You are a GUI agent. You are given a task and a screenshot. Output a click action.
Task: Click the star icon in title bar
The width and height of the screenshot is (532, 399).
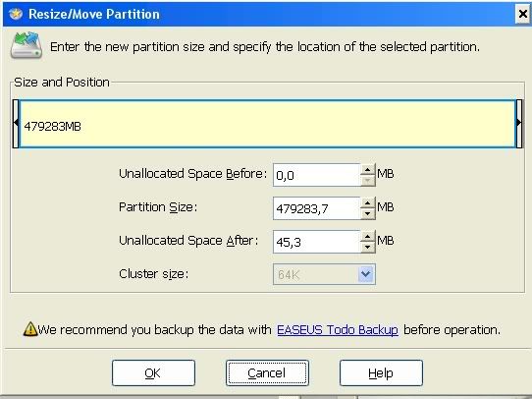[16, 14]
